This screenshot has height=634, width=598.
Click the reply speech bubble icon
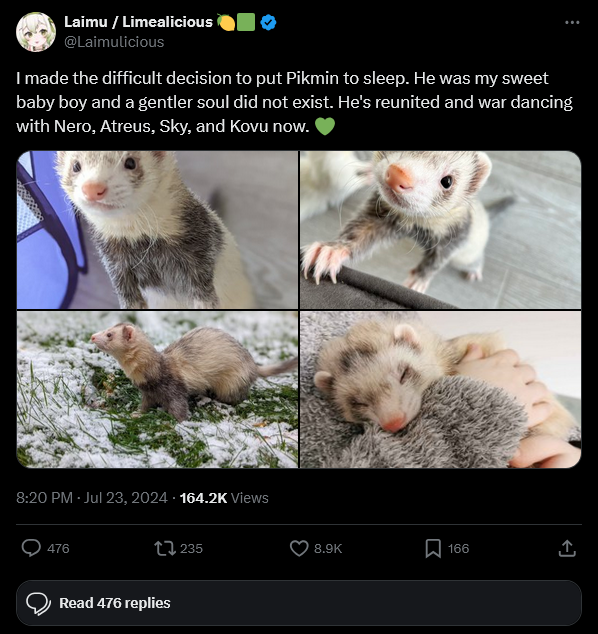(31, 548)
